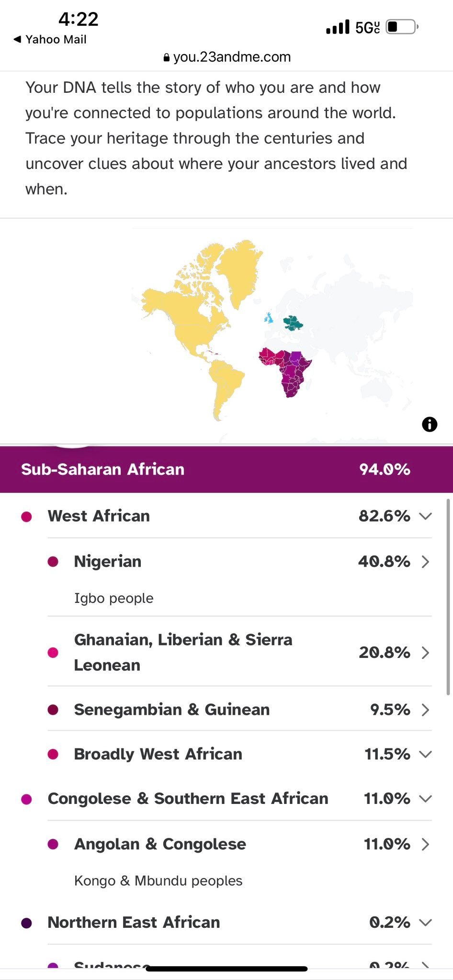Select the Sub-Saharan African header
The height and width of the screenshot is (980, 453).
pyautogui.click(x=226, y=469)
